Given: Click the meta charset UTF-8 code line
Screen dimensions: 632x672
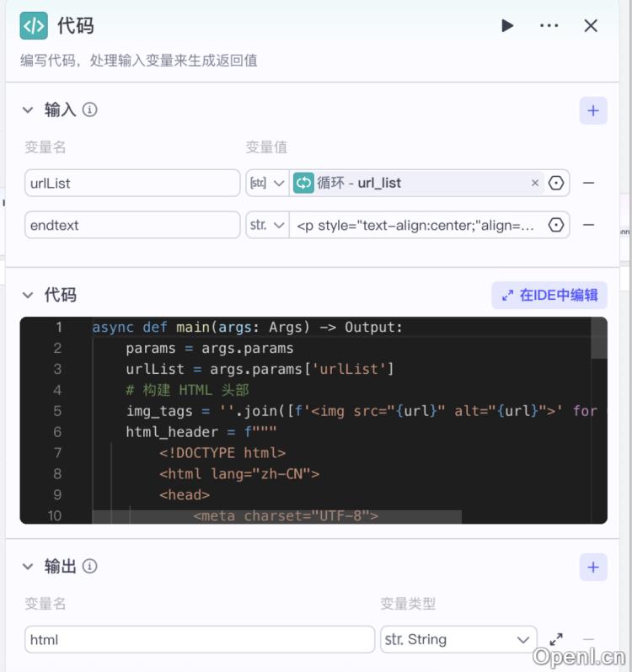Looking at the screenshot, I should point(286,516).
